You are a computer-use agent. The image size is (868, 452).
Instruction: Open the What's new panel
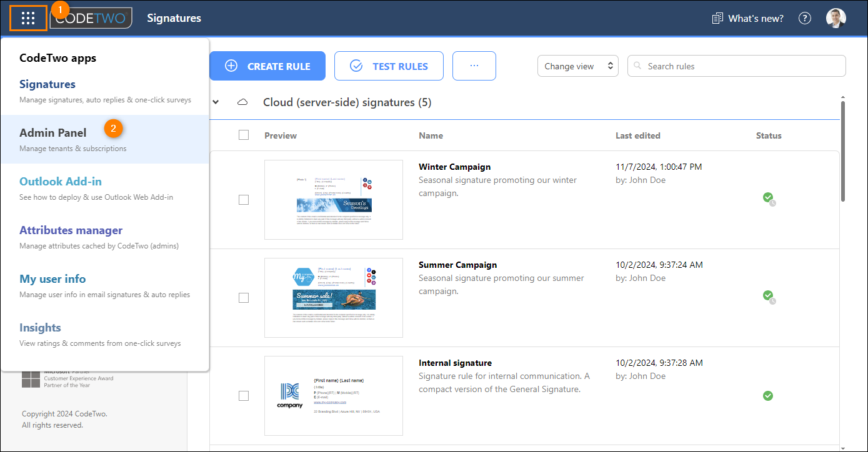(x=748, y=18)
